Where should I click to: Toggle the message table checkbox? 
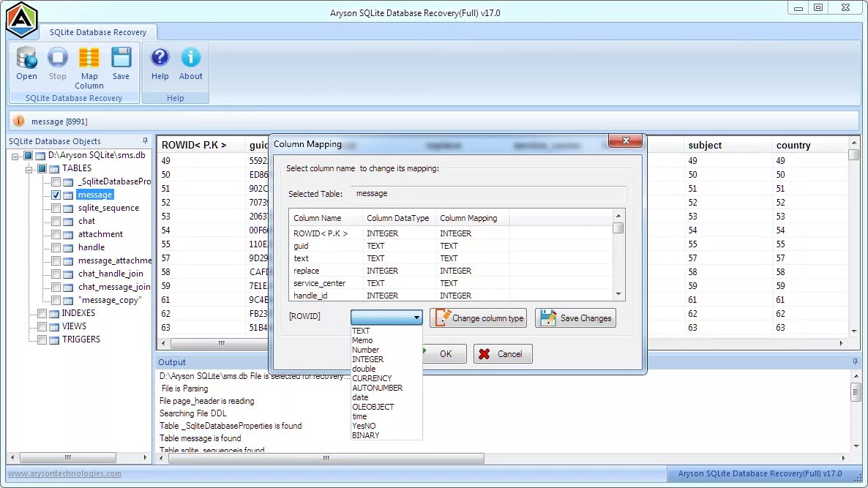(x=56, y=195)
